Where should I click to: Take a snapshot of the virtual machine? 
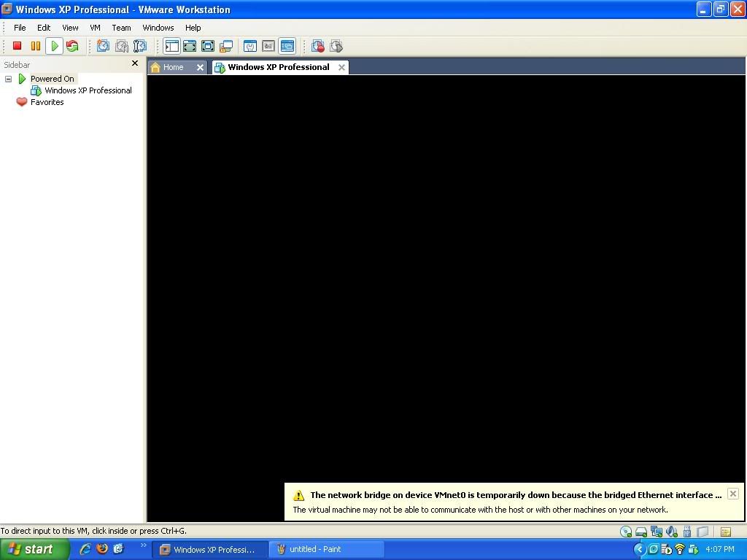pos(102,46)
